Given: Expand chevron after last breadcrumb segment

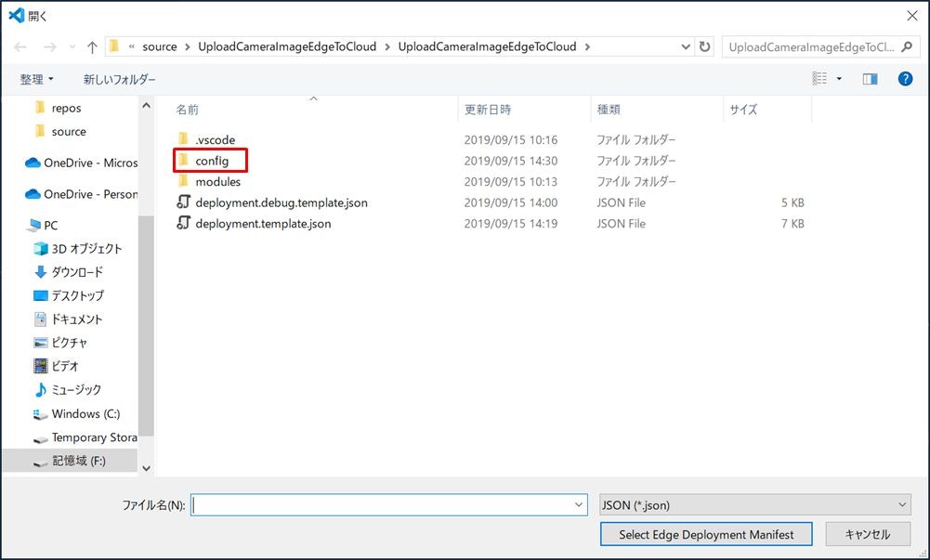Looking at the screenshot, I should click(588, 46).
